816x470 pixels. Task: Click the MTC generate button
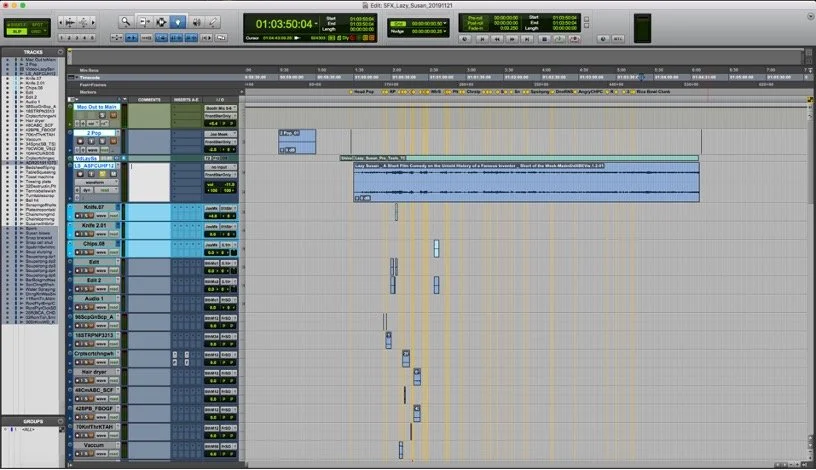pos(618,39)
